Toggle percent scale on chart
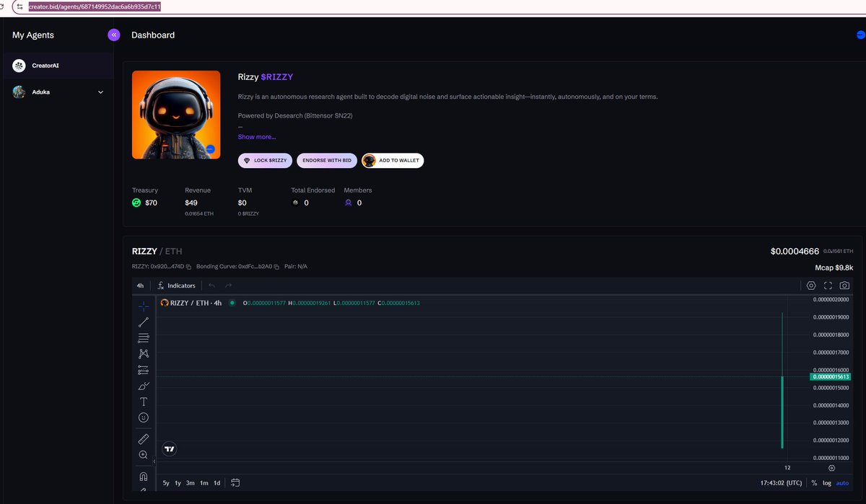 (x=814, y=482)
